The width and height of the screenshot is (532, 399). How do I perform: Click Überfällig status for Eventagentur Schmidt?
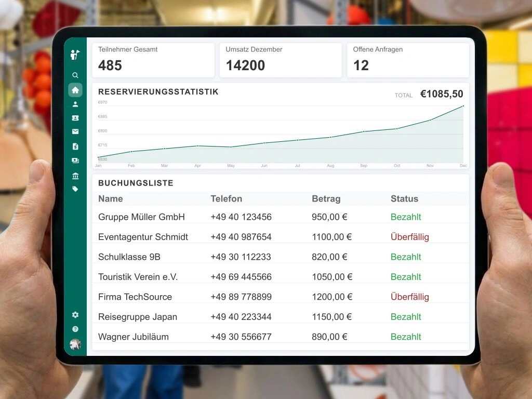[x=409, y=237]
